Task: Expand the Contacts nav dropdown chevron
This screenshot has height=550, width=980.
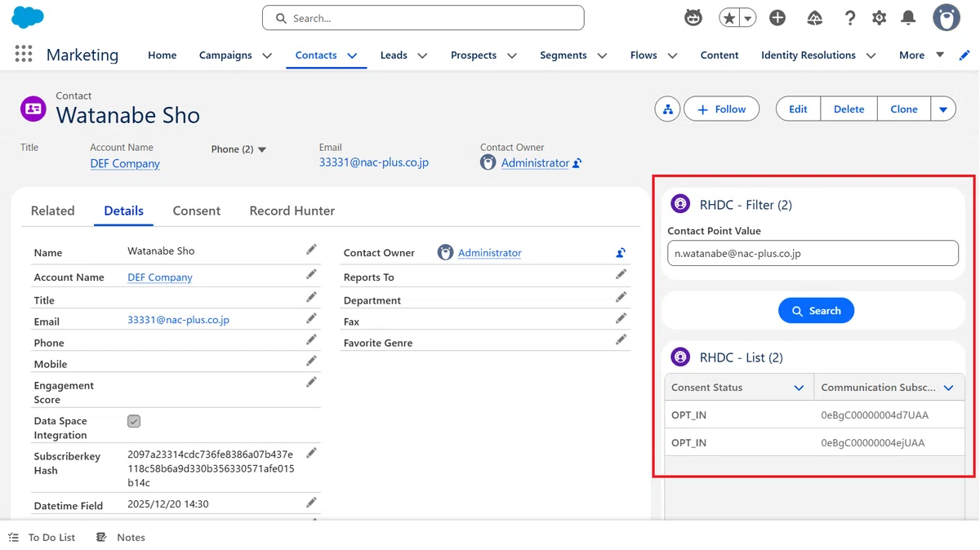Action: [x=352, y=55]
